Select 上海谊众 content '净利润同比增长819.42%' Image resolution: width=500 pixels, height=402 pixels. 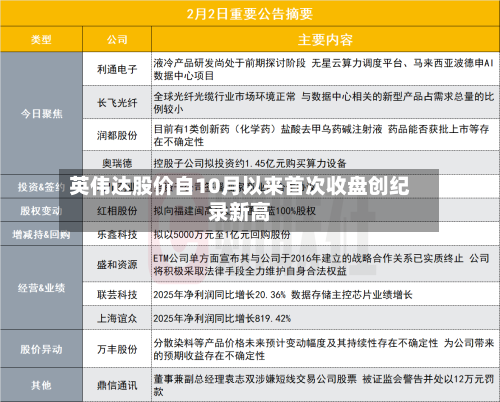coord(222,318)
